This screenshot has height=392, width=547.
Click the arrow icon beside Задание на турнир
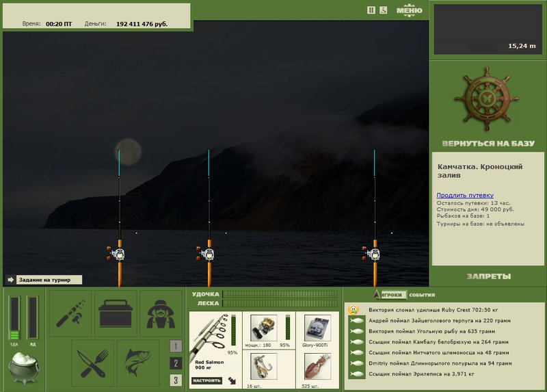coord(10,280)
